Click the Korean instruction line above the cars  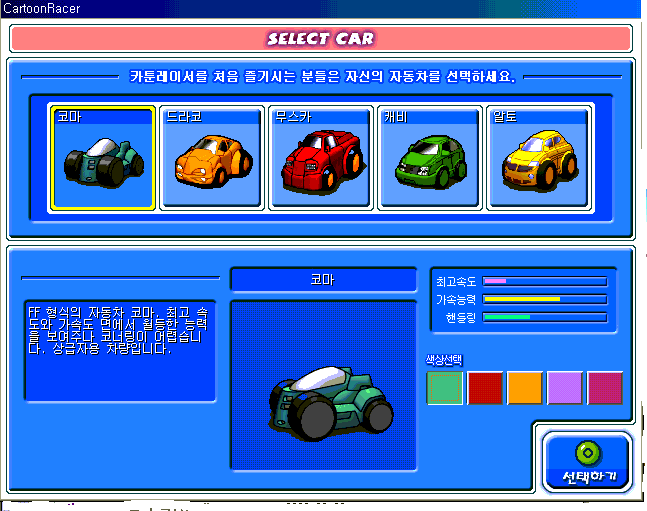point(322,77)
